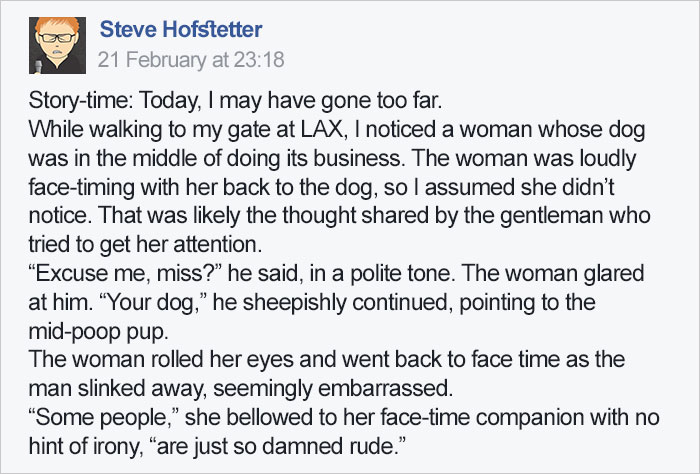The width and height of the screenshot is (700, 474).
Task: Click the words "man slinked away"
Action: pyautogui.click(x=100, y=381)
